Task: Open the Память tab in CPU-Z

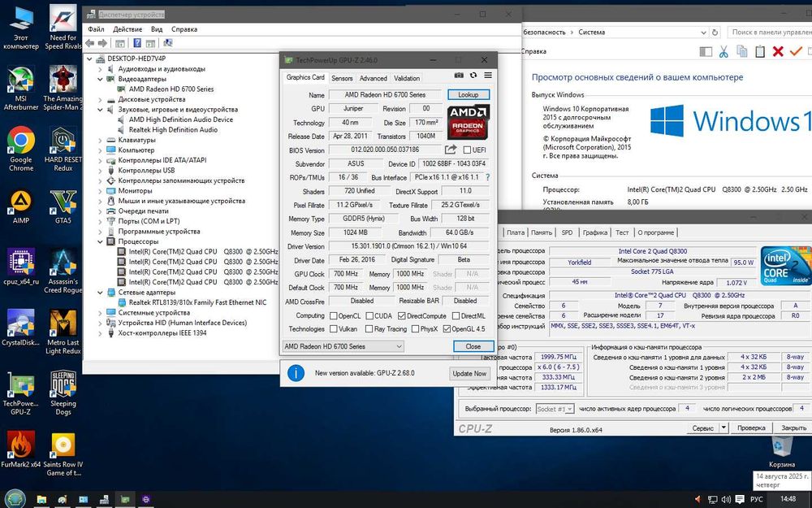Action: (x=541, y=232)
